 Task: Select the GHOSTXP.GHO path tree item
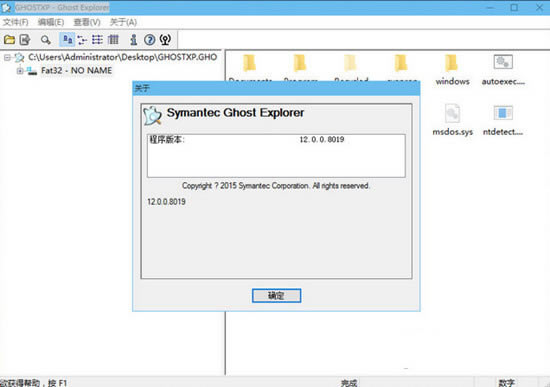click(122, 57)
